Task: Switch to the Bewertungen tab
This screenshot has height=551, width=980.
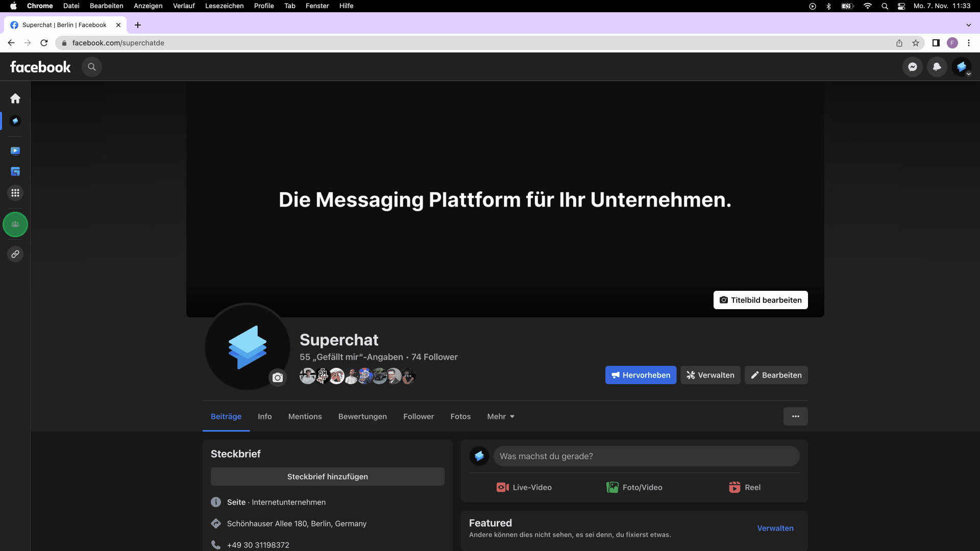Action: pos(362,416)
